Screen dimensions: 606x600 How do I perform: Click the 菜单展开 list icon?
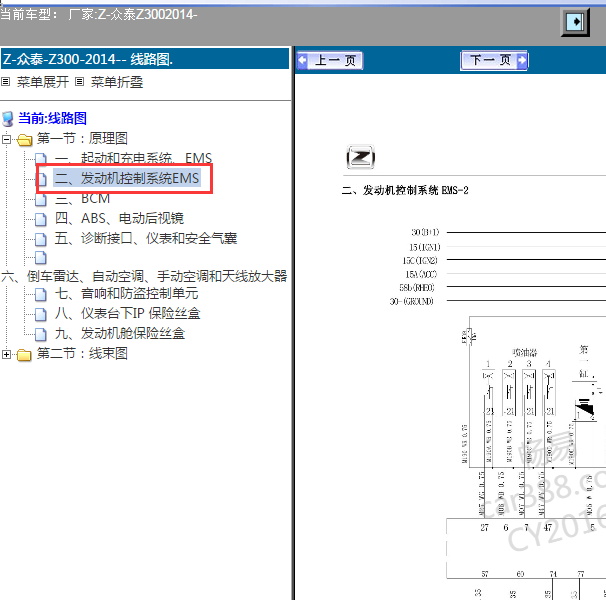point(5,82)
